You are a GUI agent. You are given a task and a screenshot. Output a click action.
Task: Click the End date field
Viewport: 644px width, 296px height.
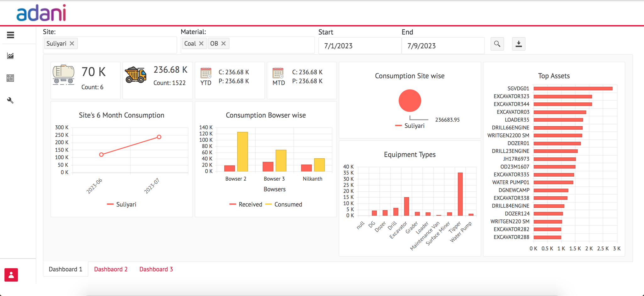443,46
